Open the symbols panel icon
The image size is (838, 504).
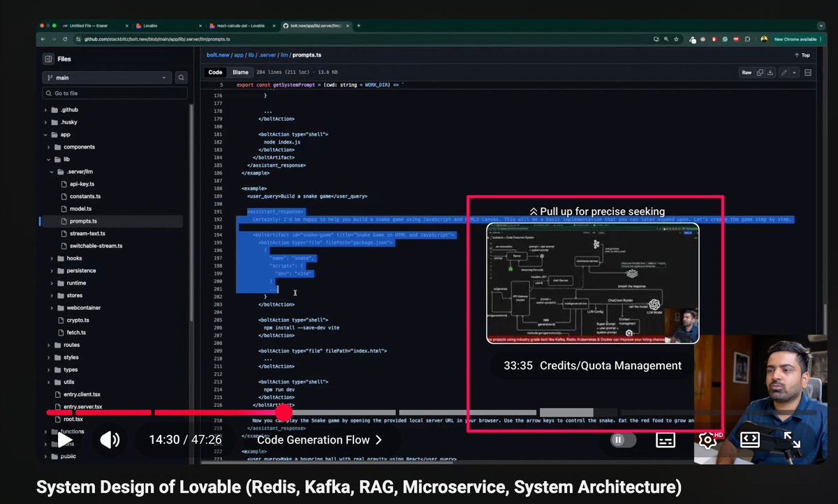point(808,73)
